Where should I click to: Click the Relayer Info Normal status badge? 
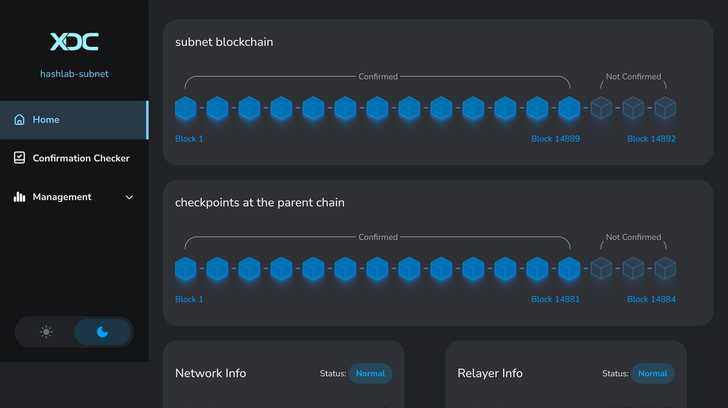tap(652, 374)
